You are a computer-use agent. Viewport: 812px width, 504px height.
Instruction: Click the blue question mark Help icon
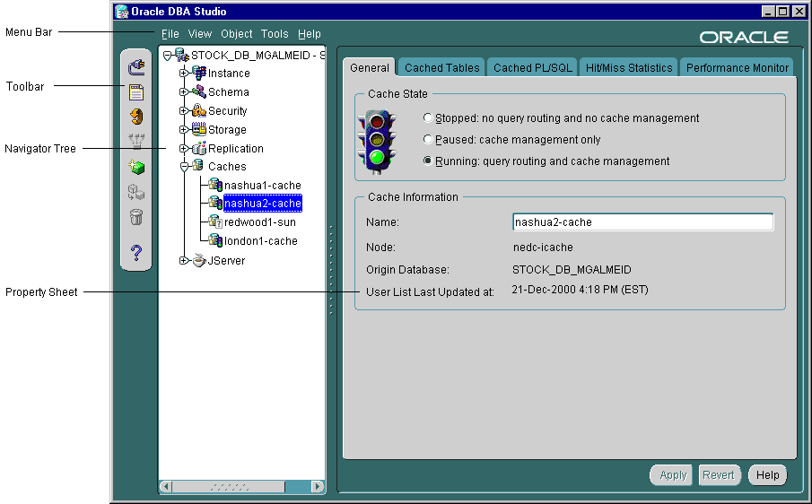click(136, 253)
